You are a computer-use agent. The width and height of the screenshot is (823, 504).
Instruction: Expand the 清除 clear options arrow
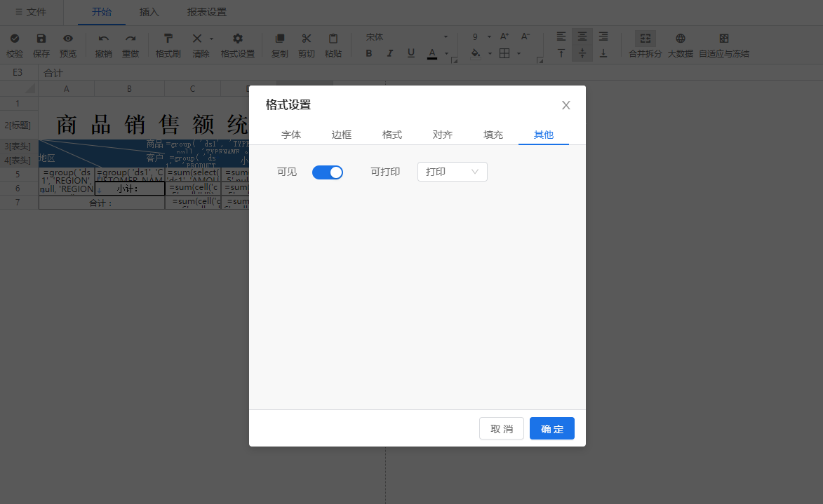pos(211,39)
